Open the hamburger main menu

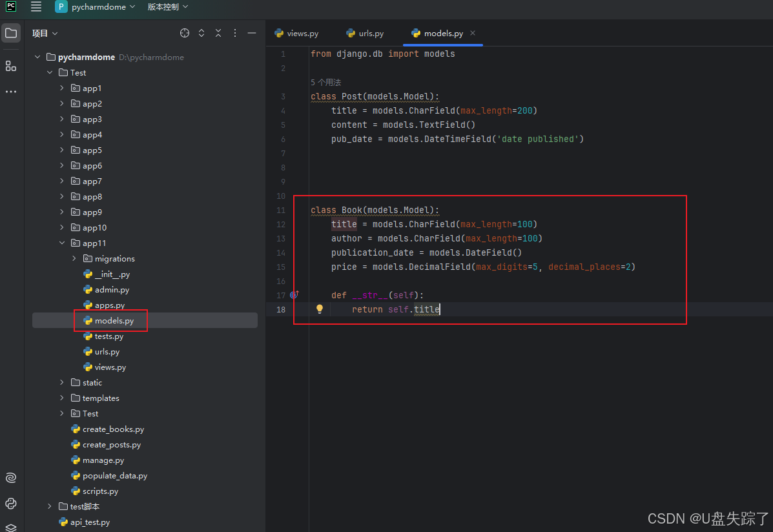[36, 7]
